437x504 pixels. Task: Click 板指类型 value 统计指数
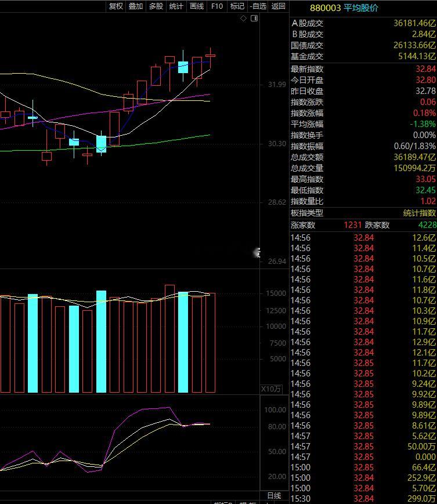420,213
